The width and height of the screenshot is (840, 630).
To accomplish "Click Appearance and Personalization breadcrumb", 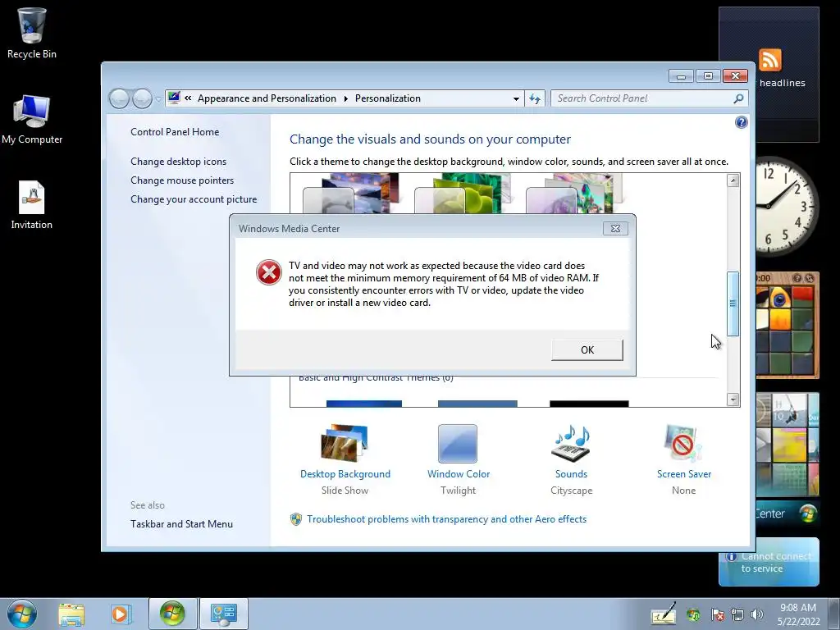I will coord(267,98).
